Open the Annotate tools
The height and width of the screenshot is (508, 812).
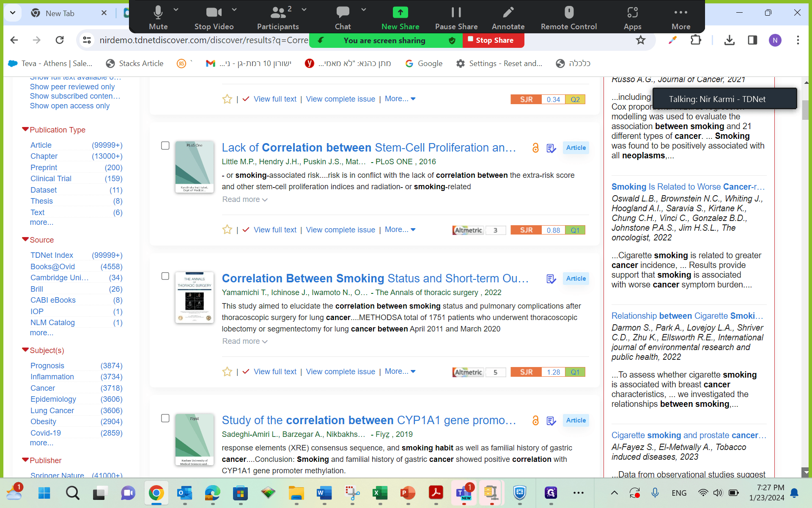tap(508, 18)
